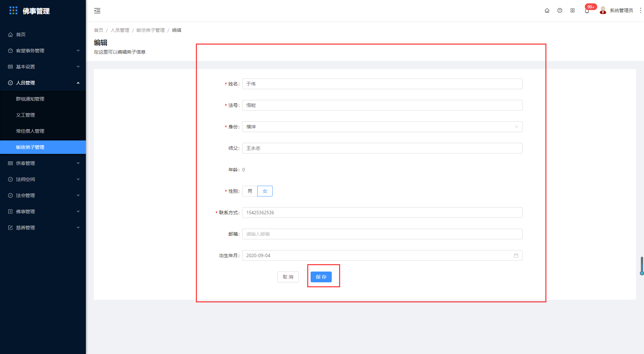Open 法会管理 menu label
Screen dimensions: 644x354
tap(25, 195)
